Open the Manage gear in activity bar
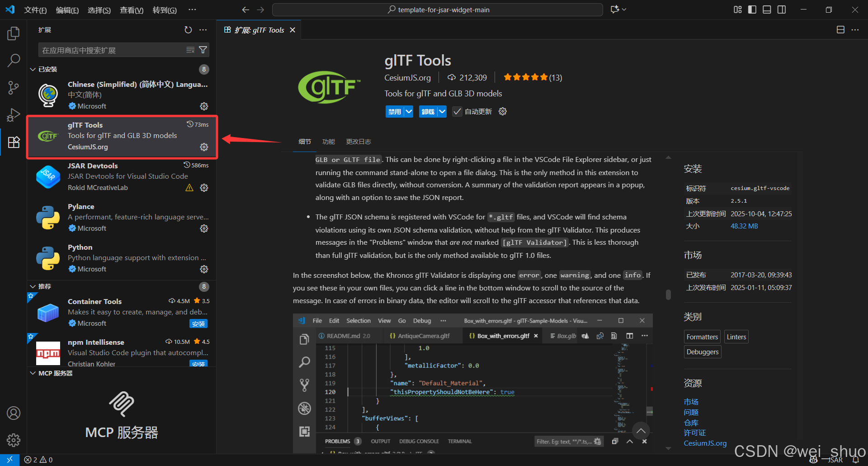The width and height of the screenshot is (868, 466). (x=14, y=440)
